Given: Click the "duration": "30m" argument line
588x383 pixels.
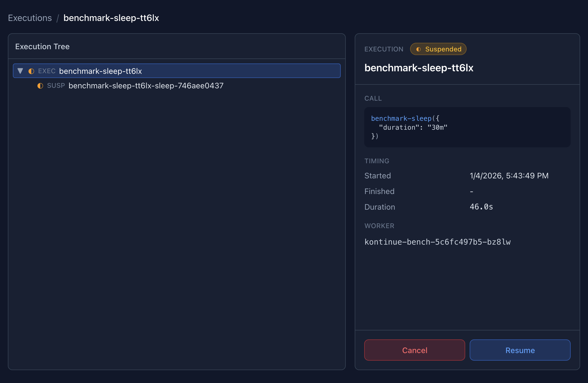Looking at the screenshot, I should 413,127.
